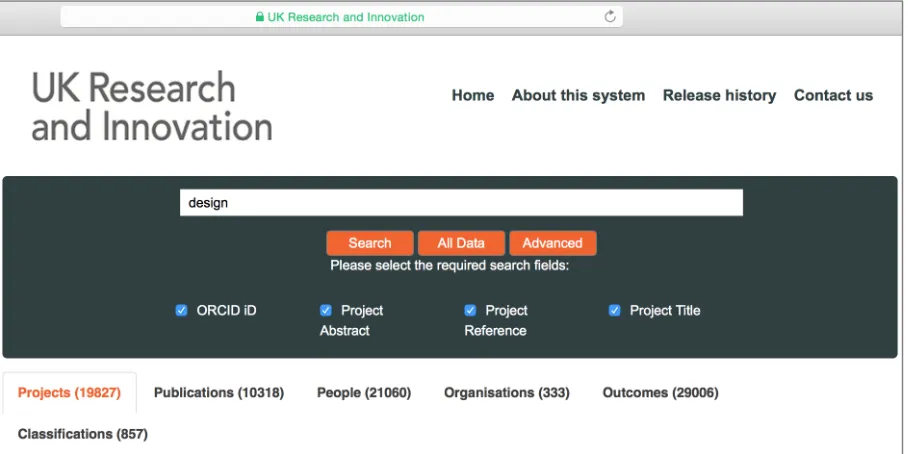Viewport: 908px width, 454px height.
Task: Click the search field containing 'design'
Action: click(462, 203)
